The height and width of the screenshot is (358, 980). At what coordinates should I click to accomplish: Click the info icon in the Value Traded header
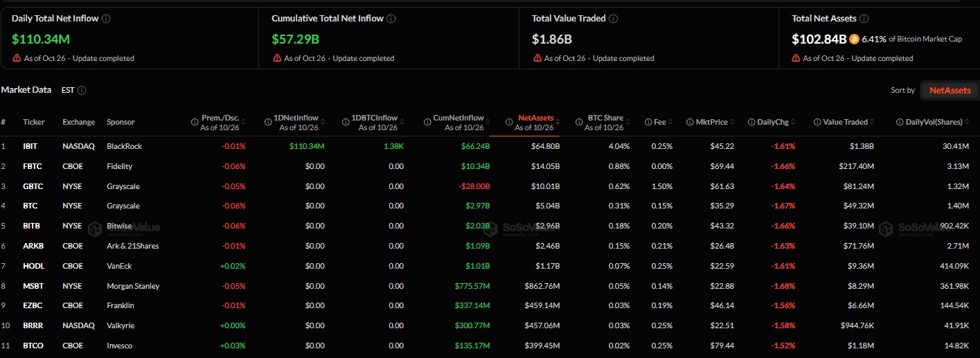(x=818, y=122)
